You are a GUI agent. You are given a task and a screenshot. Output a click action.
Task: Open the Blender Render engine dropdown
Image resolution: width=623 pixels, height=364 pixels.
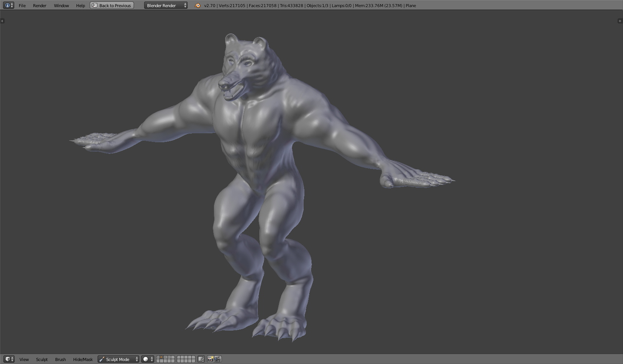166,5
